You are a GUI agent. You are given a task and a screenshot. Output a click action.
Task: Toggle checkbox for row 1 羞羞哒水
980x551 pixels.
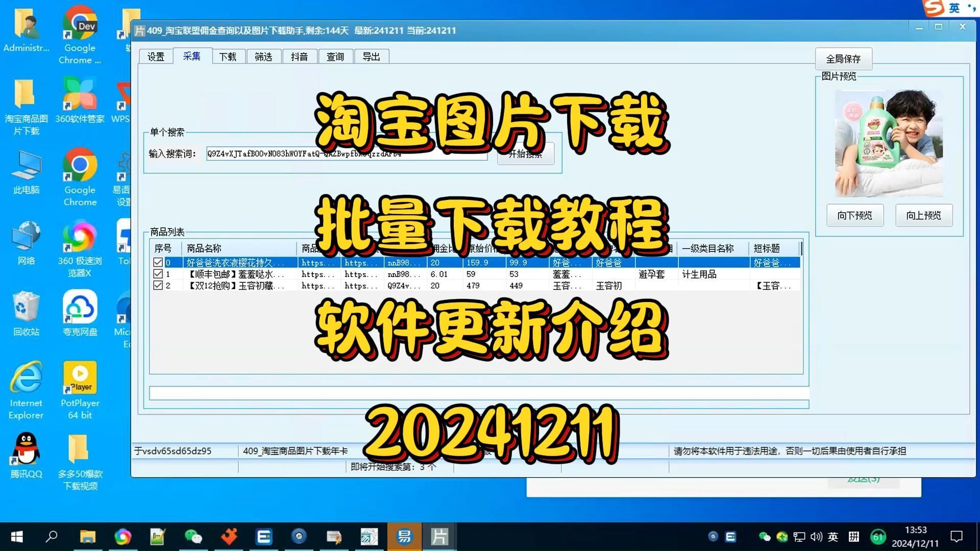coord(158,274)
